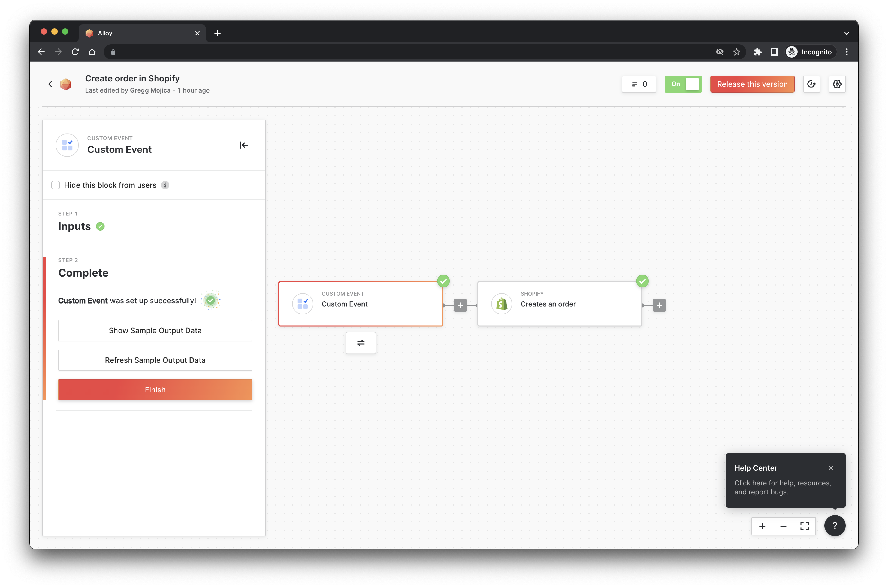Viewport: 888px width, 588px height.
Task: Open browser tab list chevron
Action: click(846, 33)
